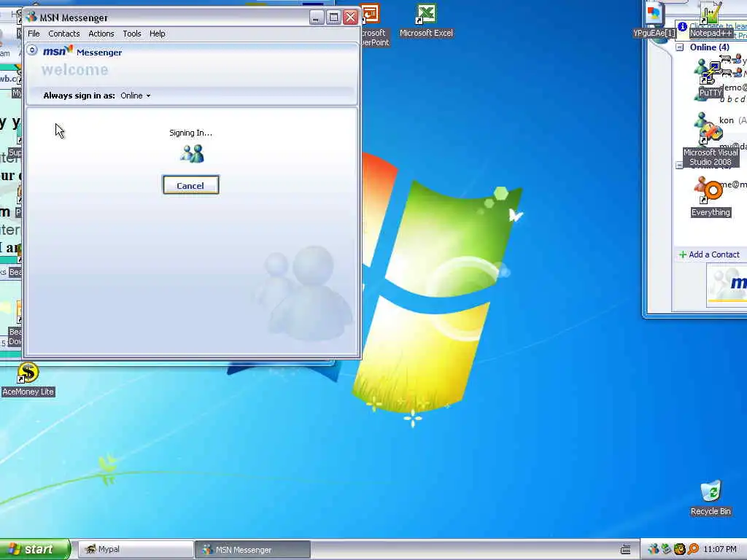Open the Microsoft Excel desktop icon

point(426,21)
